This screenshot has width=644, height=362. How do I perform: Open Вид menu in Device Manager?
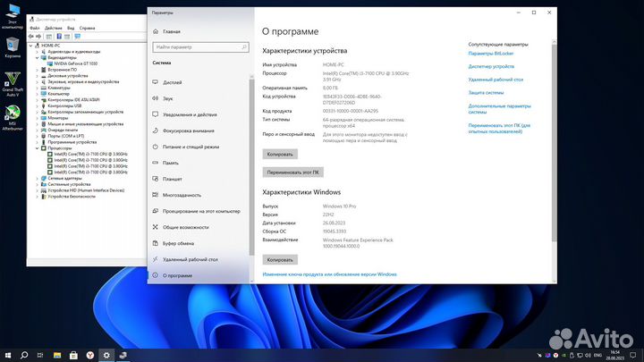[x=71, y=28]
